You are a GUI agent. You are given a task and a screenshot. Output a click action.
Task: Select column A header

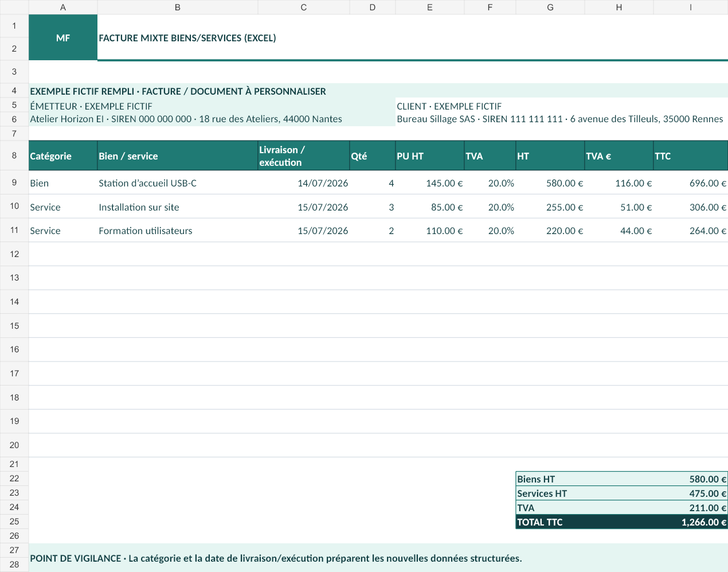tap(63, 7)
